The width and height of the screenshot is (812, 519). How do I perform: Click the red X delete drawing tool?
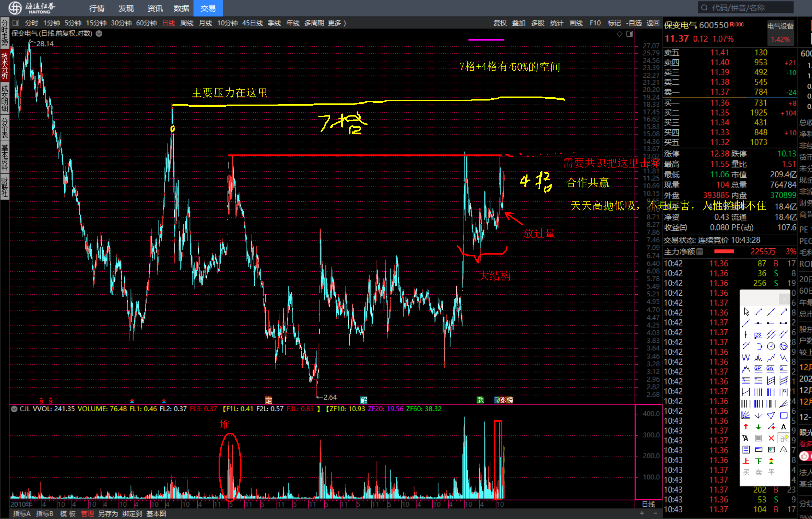coord(771,438)
